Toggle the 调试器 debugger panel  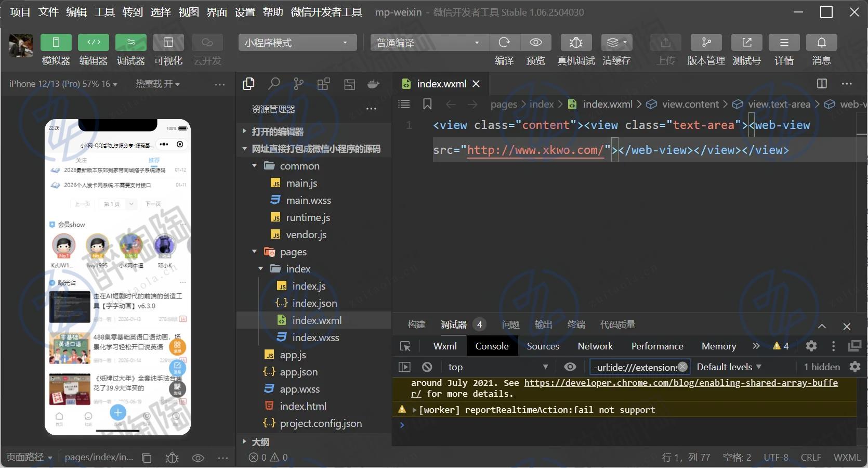[x=131, y=43]
